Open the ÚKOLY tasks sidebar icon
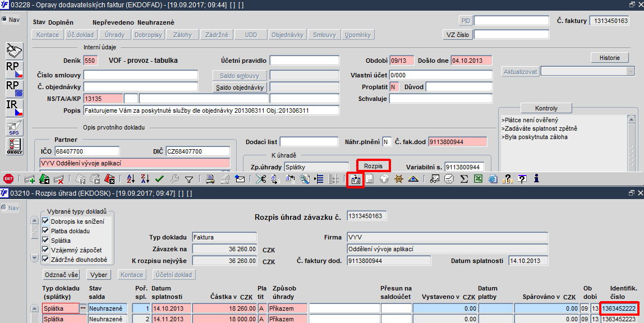The image size is (644, 323). click(x=15, y=146)
